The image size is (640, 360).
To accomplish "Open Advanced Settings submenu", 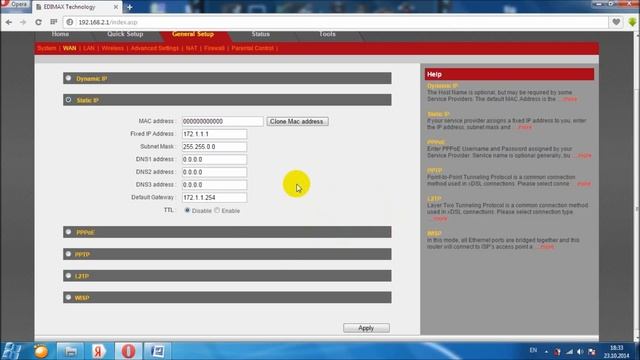I will click(x=155, y=48).
